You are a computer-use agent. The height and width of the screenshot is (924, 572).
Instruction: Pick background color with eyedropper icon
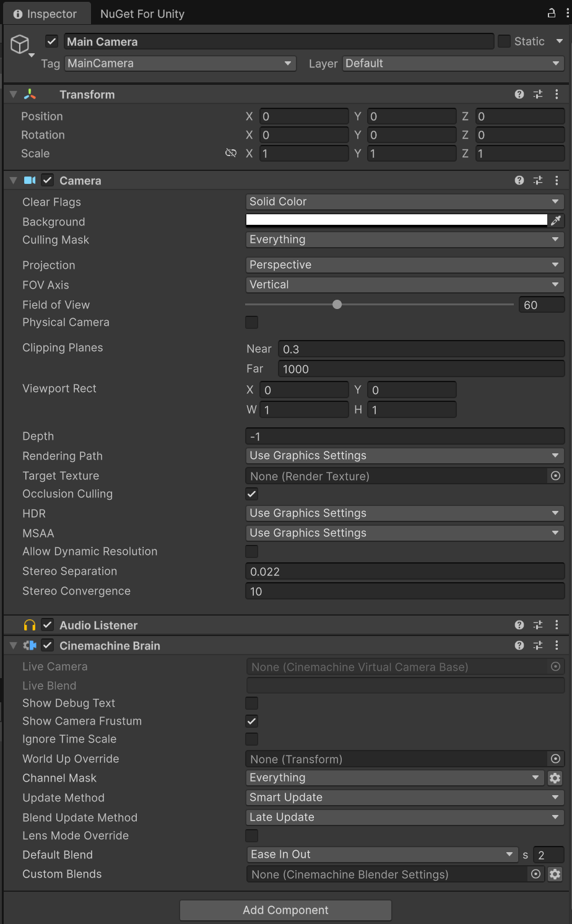[556, 220]
